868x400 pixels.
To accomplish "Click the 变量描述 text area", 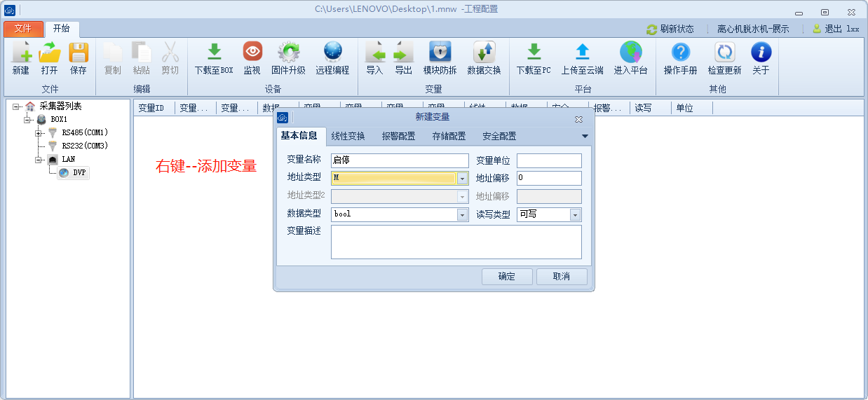I will pos(456,242).
